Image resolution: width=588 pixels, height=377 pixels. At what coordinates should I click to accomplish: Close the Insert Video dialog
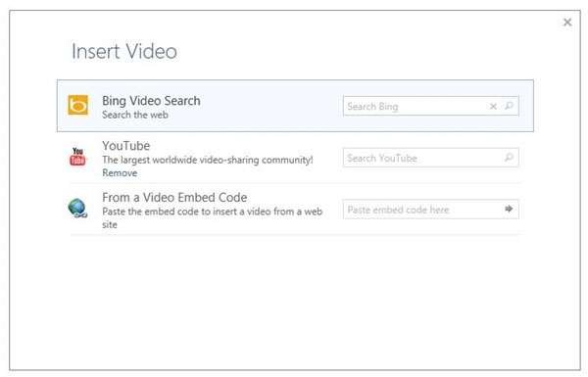tap(567, 23)
